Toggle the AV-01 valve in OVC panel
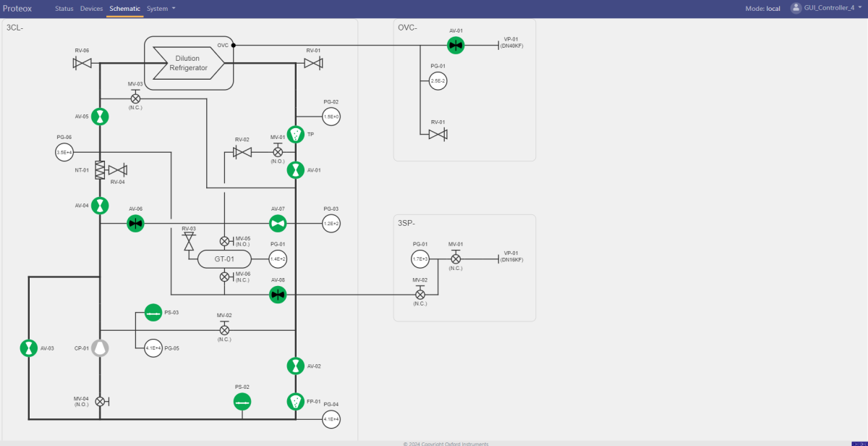 [x=456, y=46]
